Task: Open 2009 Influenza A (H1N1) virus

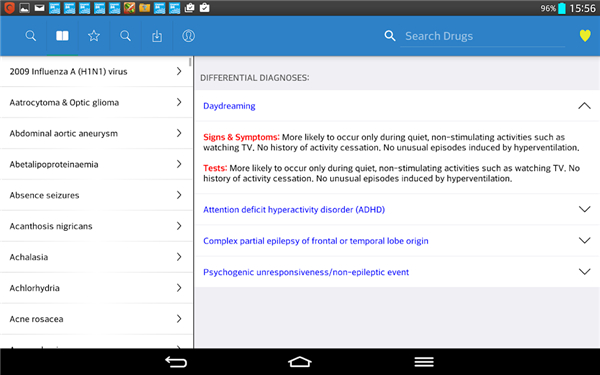Action: [x=96, y=72]
